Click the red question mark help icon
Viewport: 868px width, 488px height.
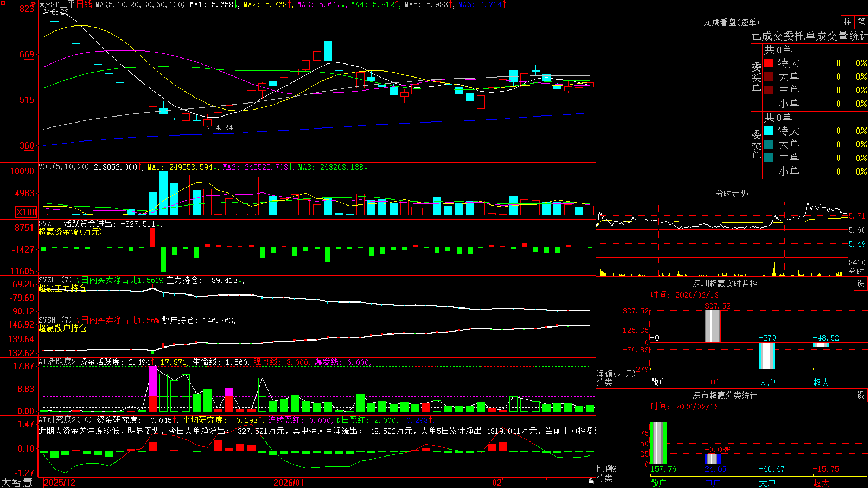pos(33,4)
